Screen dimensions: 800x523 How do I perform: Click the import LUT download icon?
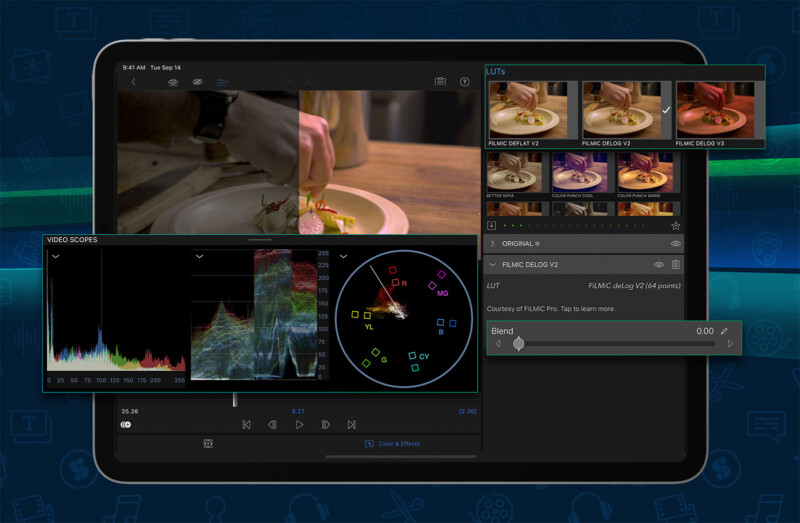coord(491,225)
